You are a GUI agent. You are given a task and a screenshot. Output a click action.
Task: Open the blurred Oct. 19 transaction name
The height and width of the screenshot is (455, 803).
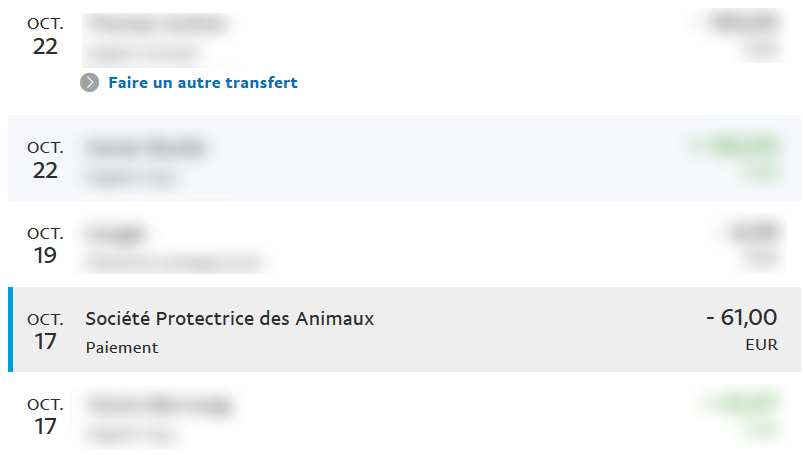click(116, 234)
